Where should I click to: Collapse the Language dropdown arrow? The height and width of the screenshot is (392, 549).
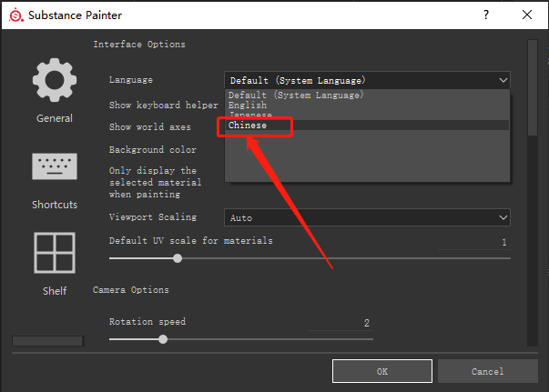click(x=503, y=80)
